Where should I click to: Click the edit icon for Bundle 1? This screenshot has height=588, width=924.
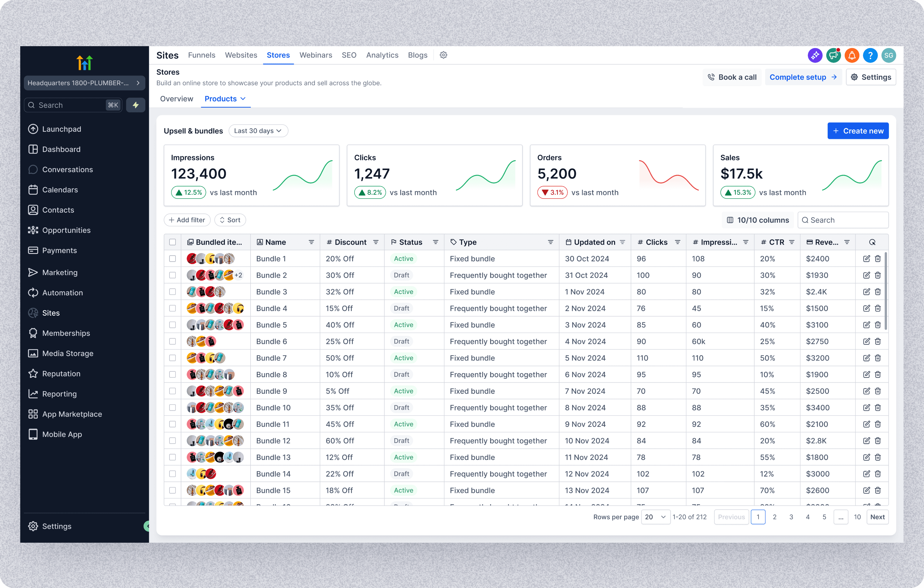(866, 259)
